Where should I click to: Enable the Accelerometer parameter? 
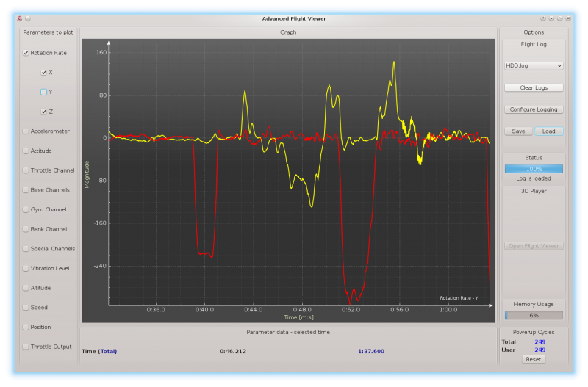pos(26,131)
